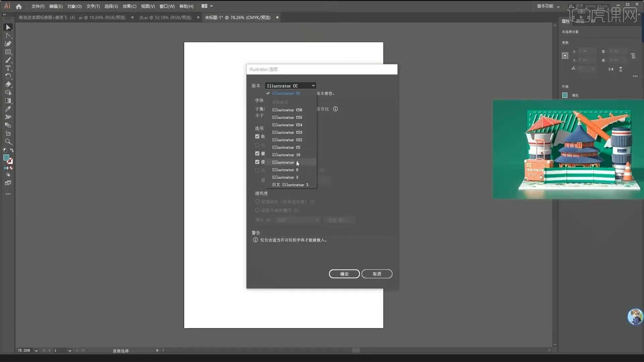
Task: Select the Type tool
Action: 8,68
